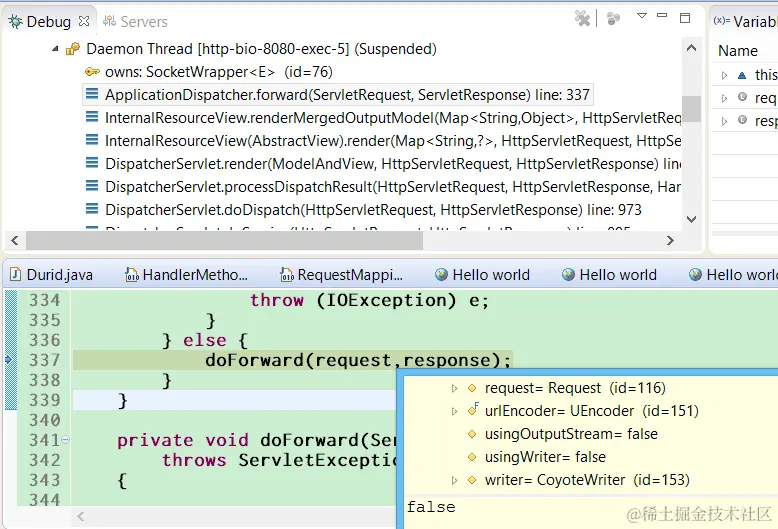The image size is (778, 529).
Task: Expand the 'req' variable node
Action: pos(724,98)
